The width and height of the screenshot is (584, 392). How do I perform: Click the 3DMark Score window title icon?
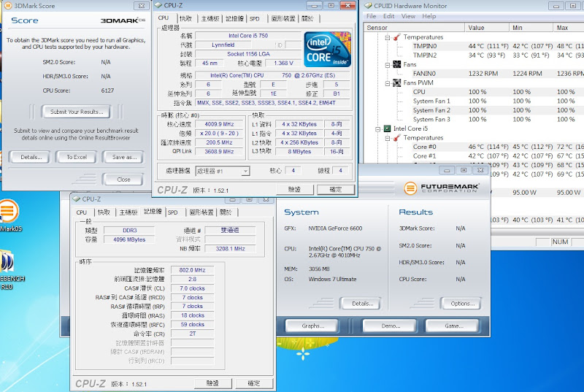click(8, 6)
